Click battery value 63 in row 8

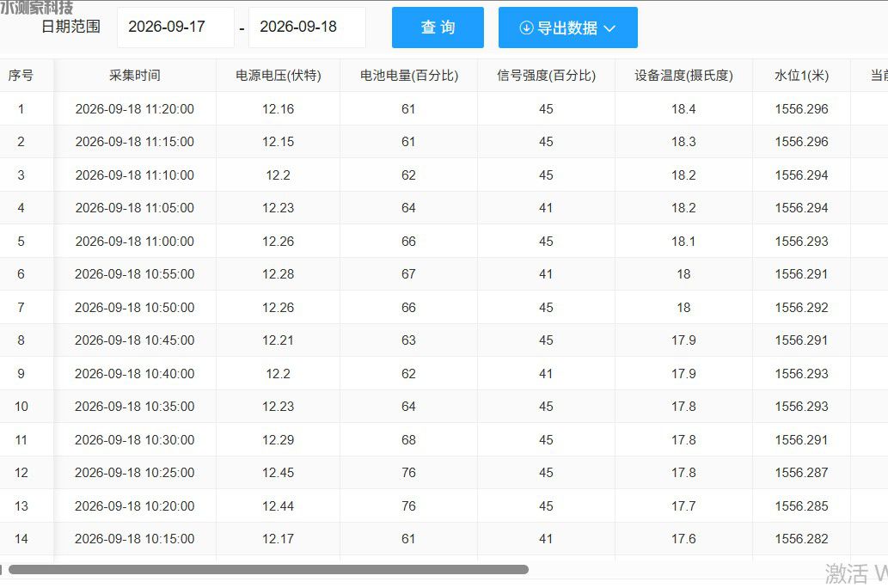[x=409, y=340]
